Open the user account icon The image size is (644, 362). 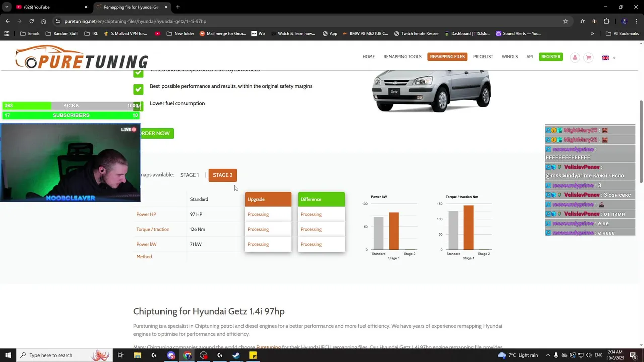[x=575, y=57]
